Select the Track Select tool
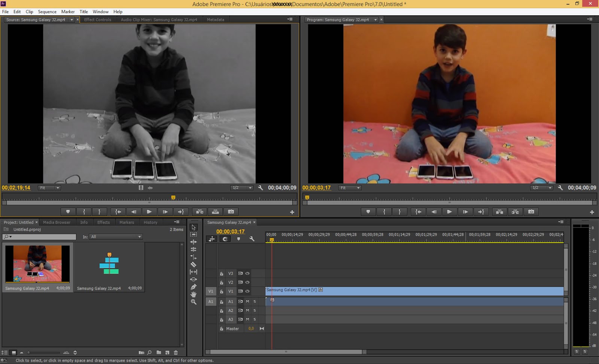Viewport: 599px width, 364px height. point(194,235)
